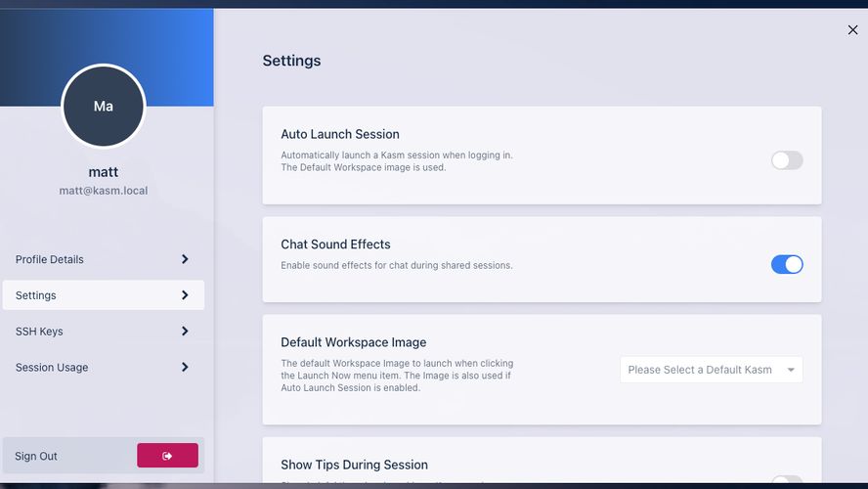This screenshot has height=489, width=868.
Task: Click chevron arrow in Settings row
Action: tap(185, 295)
